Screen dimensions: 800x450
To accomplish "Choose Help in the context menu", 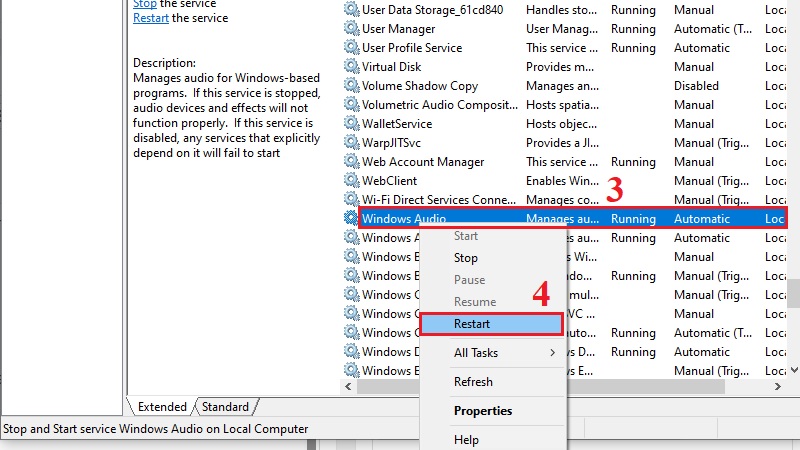I will tap(466, 440).
